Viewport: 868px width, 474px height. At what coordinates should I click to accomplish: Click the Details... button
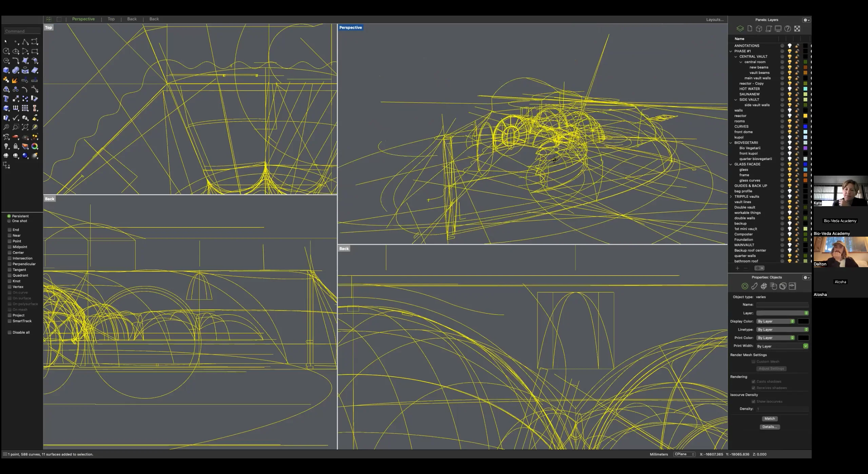pyautogui.click(x=770, y=427)
